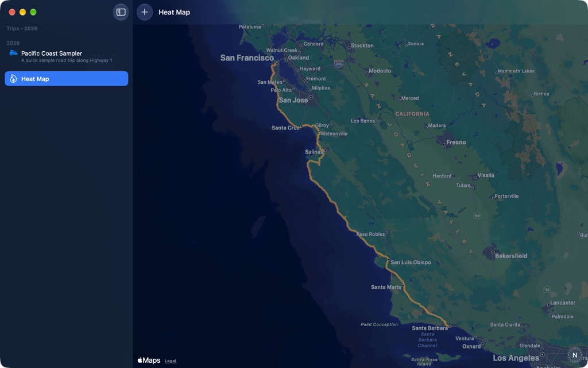Viewport: 588px width, 368px height.
Task: Click the Hanford map label
Action: pos(442,176)
